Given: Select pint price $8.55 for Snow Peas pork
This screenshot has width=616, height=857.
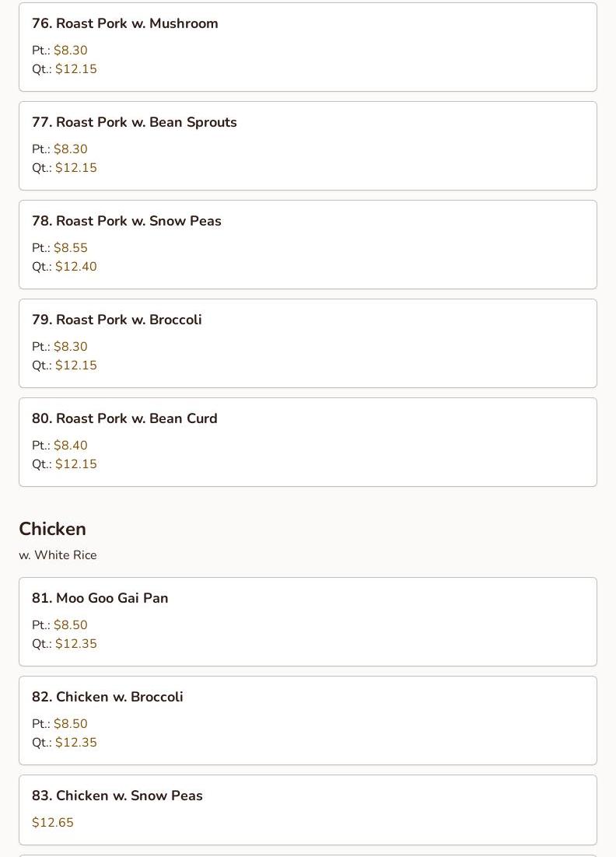Looking at the screenshot, I should click(x=70, y=248).
